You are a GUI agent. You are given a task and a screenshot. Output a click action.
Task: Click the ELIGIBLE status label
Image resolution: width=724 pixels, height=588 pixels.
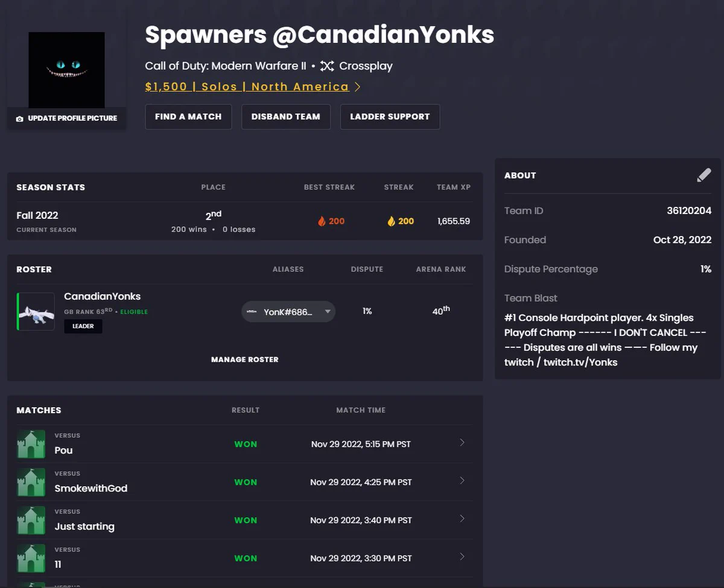tap(134, 312)
